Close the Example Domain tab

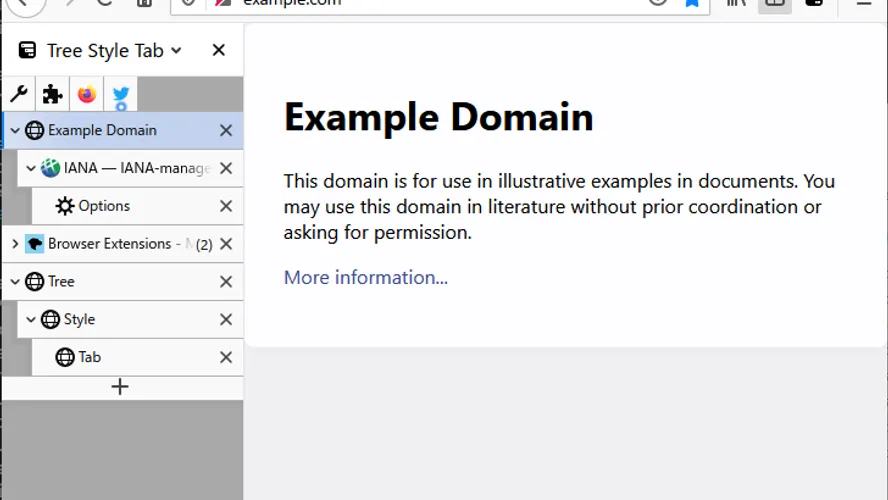226,130
